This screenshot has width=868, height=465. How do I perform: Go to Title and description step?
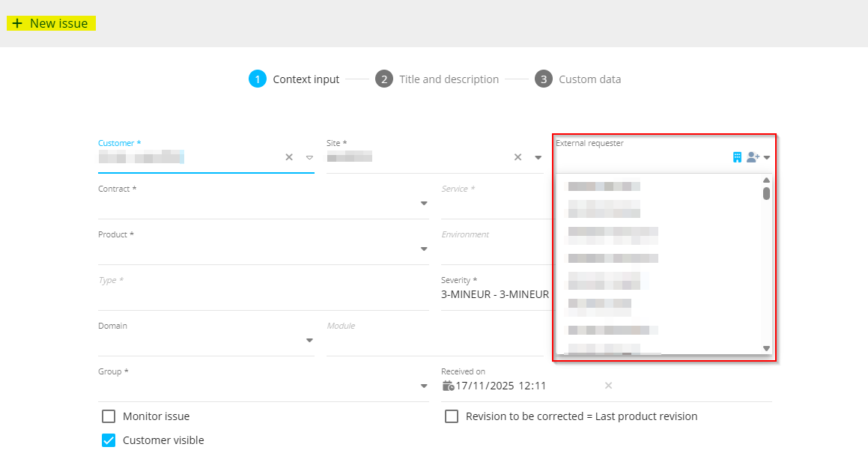coord(448,79)
